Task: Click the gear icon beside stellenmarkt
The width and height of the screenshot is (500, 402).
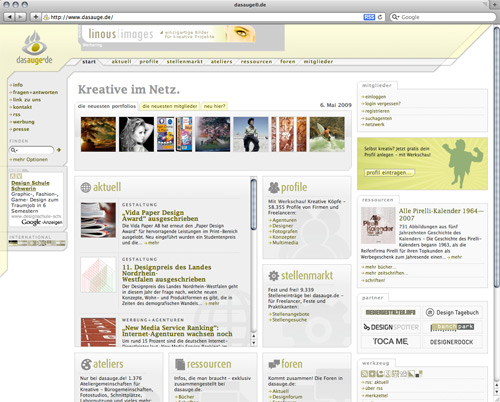Action: coord(274,276)
